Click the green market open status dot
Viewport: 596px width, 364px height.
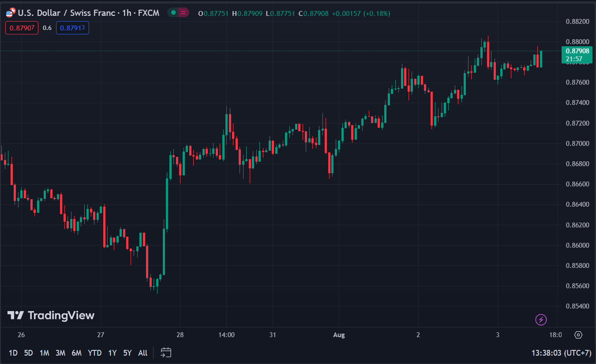[x=173, y=13]
